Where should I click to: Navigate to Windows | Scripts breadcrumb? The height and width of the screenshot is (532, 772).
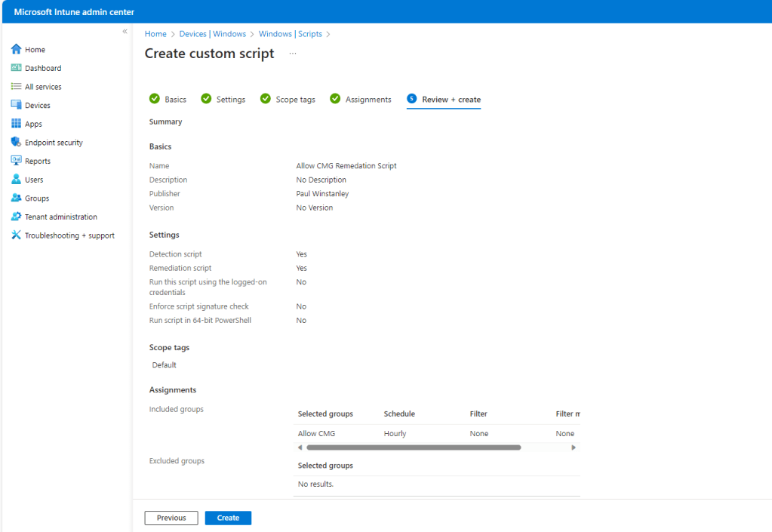(290, 34)
